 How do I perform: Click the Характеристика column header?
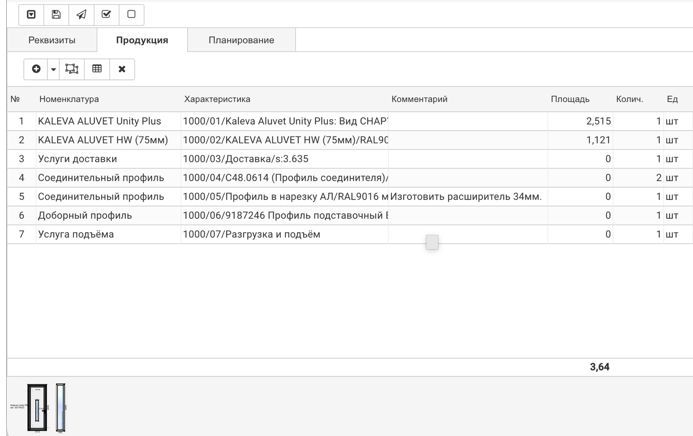tap(217, 99)
